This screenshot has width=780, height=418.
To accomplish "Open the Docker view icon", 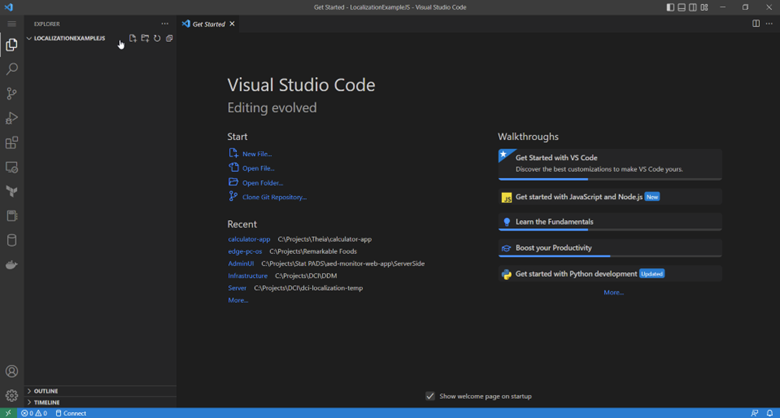I will [x=11, y=265].
